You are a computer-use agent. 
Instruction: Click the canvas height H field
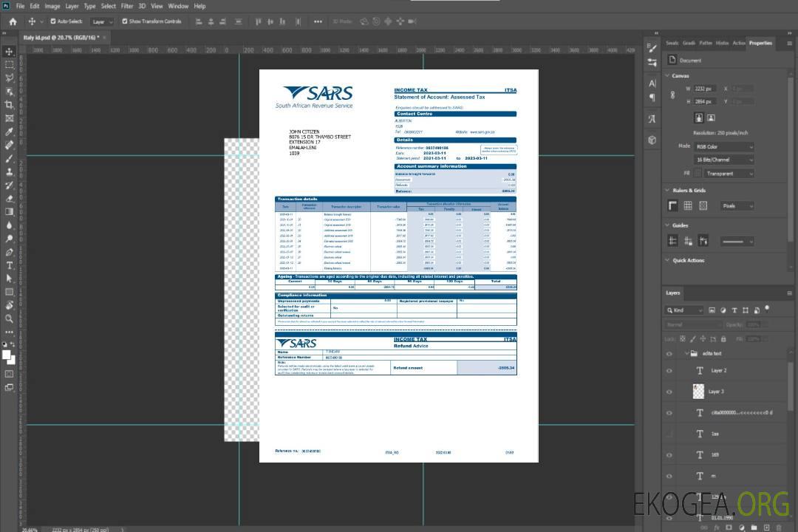tap(705, 102)
